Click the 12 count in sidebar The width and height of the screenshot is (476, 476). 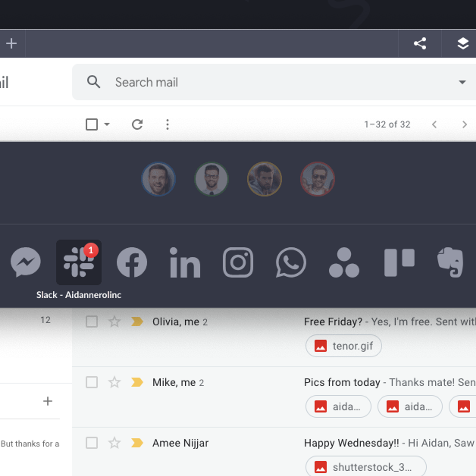click(x=46, y=320)
